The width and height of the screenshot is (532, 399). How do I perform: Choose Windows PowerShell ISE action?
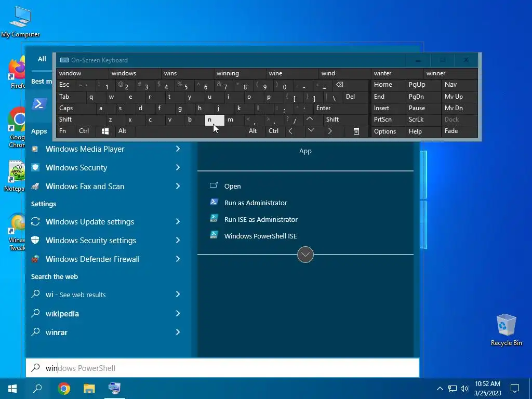[260, 236]
